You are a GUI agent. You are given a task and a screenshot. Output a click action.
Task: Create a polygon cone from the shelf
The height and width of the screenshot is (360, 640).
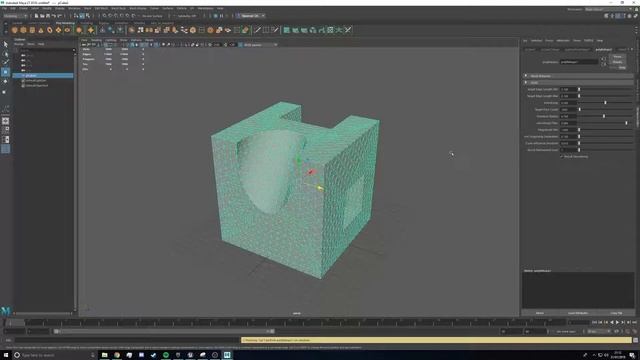click(x=41, y=30)
